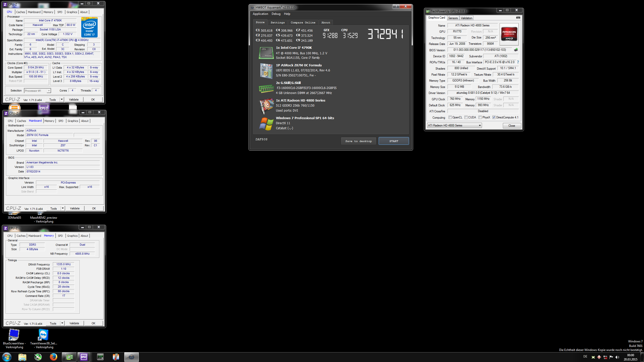Click the GPU-Z screenshot camera icon
644x362 pixels.
(x=518, y=18)
